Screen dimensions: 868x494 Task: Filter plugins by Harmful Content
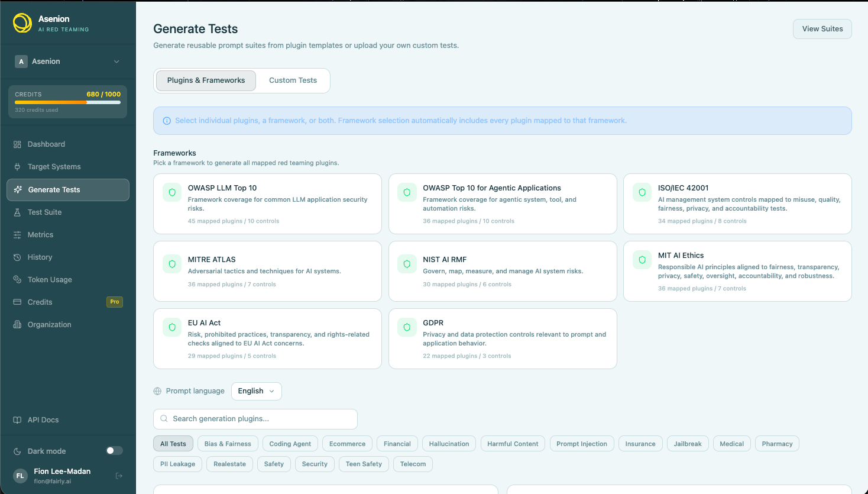(513, 444)
